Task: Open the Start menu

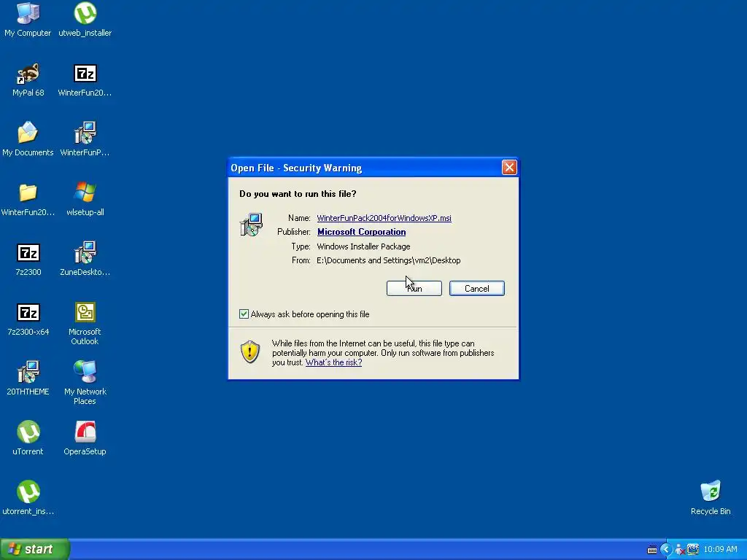Action: pos(35,549)
